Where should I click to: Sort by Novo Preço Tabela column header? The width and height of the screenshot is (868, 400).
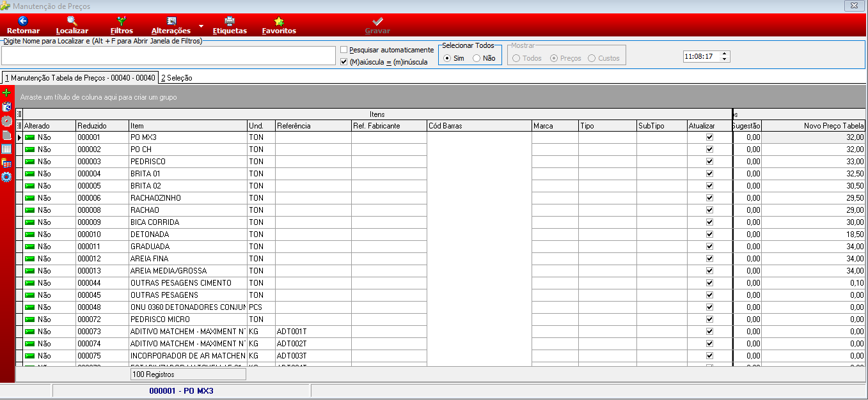[813, 126]
